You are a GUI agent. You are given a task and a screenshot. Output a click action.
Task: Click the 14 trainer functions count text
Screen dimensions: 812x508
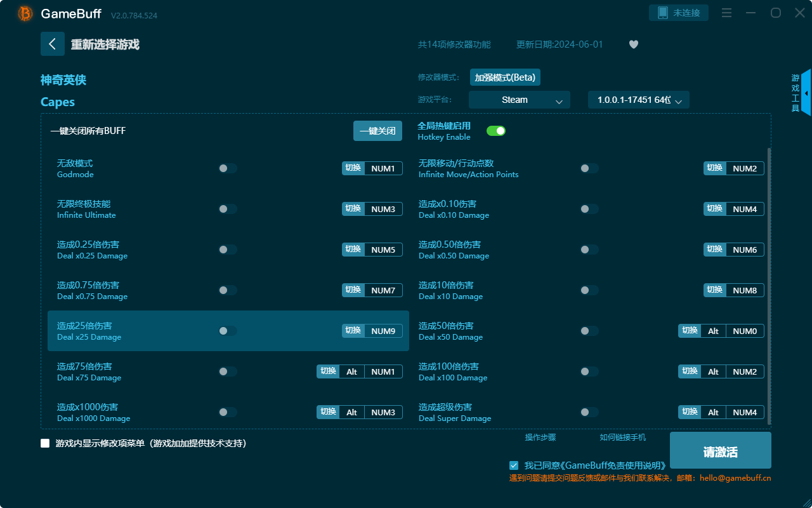point(454,44)
